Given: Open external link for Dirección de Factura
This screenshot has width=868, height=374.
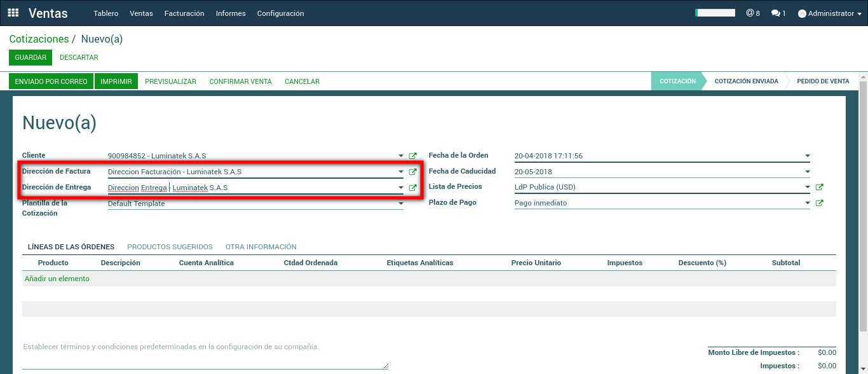Looking at the screenshot, I should point(412,172).
